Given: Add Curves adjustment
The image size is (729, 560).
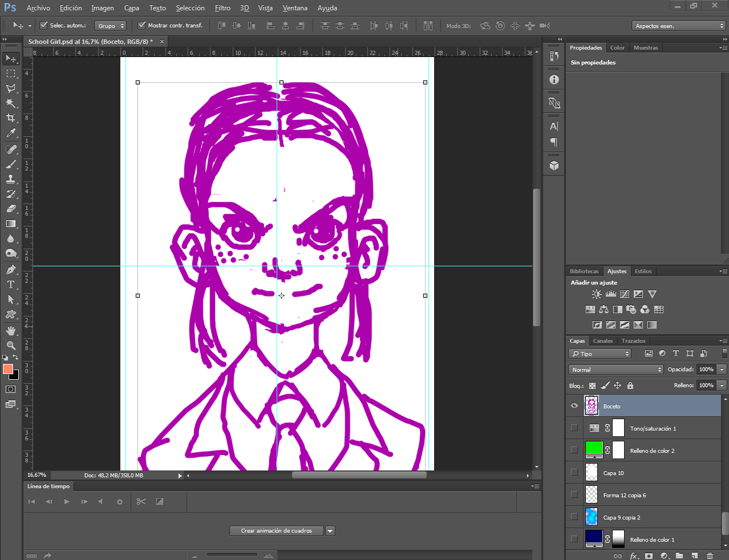Looking at the screenshot, I should click(625, 294).
